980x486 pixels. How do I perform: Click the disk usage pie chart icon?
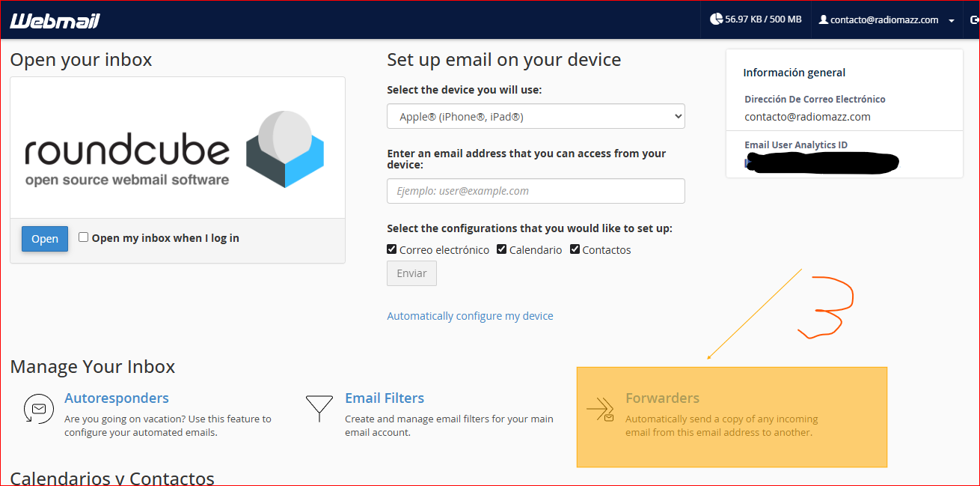point(716,19)
